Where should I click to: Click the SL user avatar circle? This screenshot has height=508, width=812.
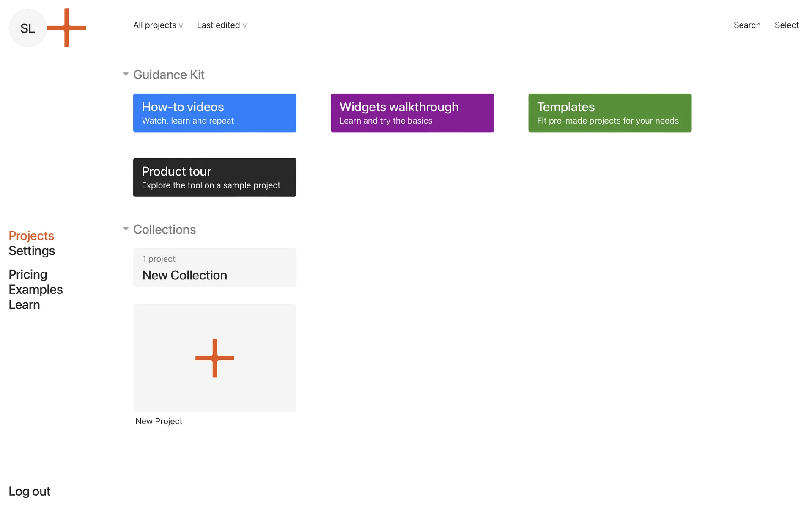(27, 28)
